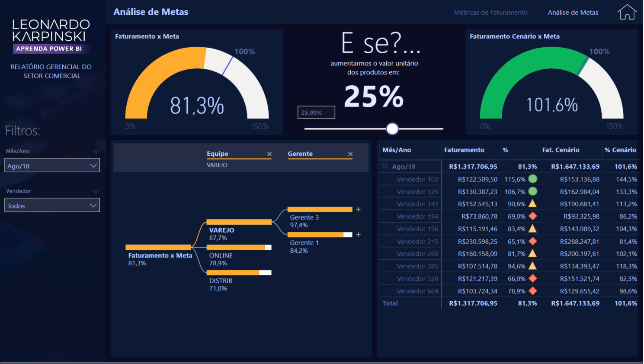Click the green status circle beside Vendedor 102

[532, 179]
